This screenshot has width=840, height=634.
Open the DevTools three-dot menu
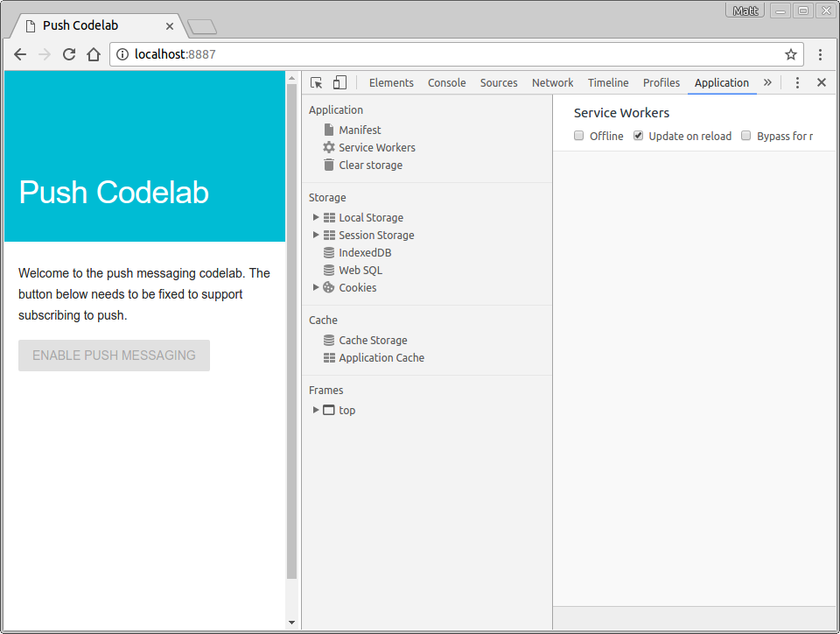(x=797, y=81)
